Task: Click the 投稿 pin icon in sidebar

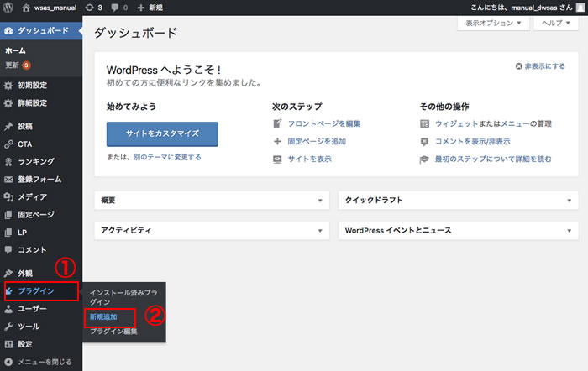Action: pos(8,126)
